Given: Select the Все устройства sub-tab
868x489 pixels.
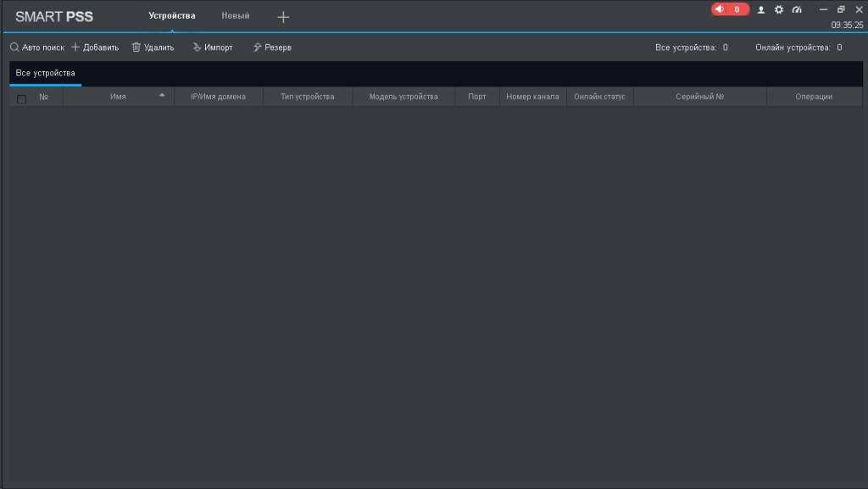Looking at the screenshot, I should [x=46, y=74].
